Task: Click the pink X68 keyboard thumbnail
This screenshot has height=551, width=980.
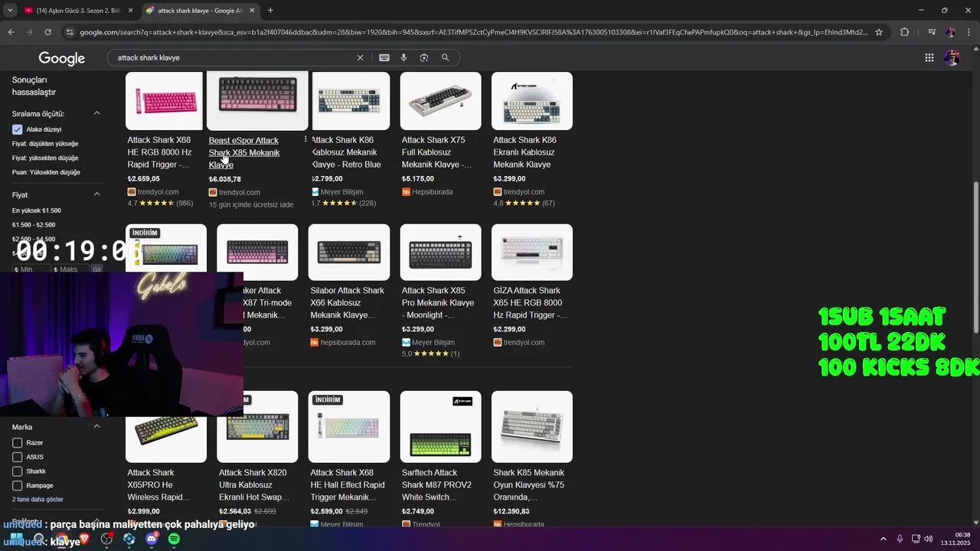Action: [164, 100]
